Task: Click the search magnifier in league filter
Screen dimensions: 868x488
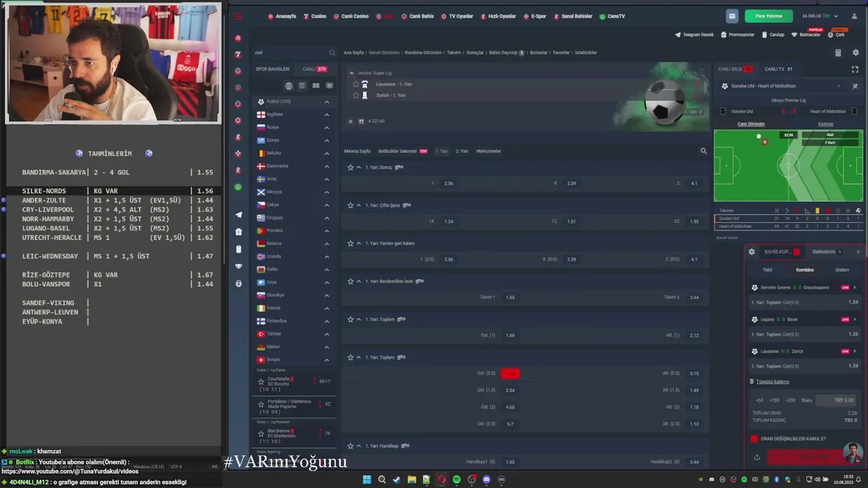Action: click(332, 52)
